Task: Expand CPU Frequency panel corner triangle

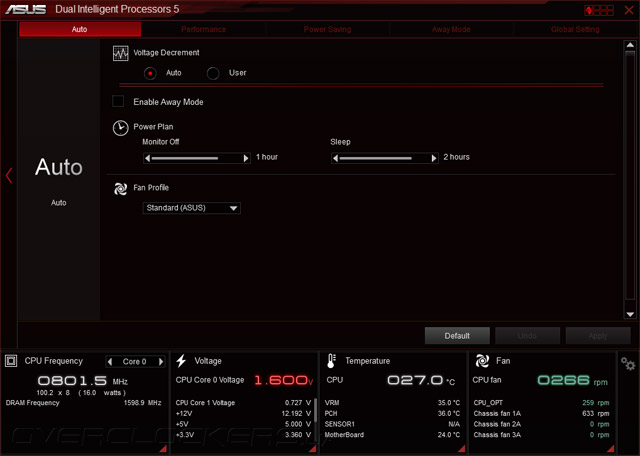Action: pyautogui.click(x=163, y=449)
